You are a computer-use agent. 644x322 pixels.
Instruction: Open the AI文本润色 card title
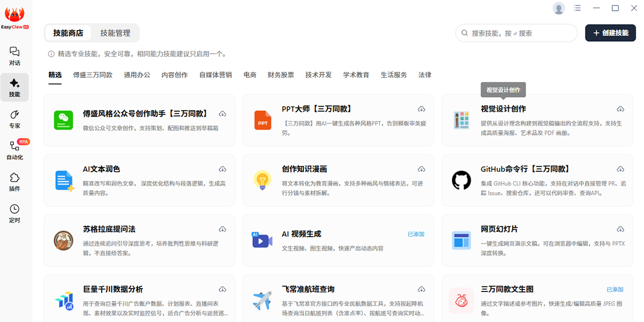(101, 169)
